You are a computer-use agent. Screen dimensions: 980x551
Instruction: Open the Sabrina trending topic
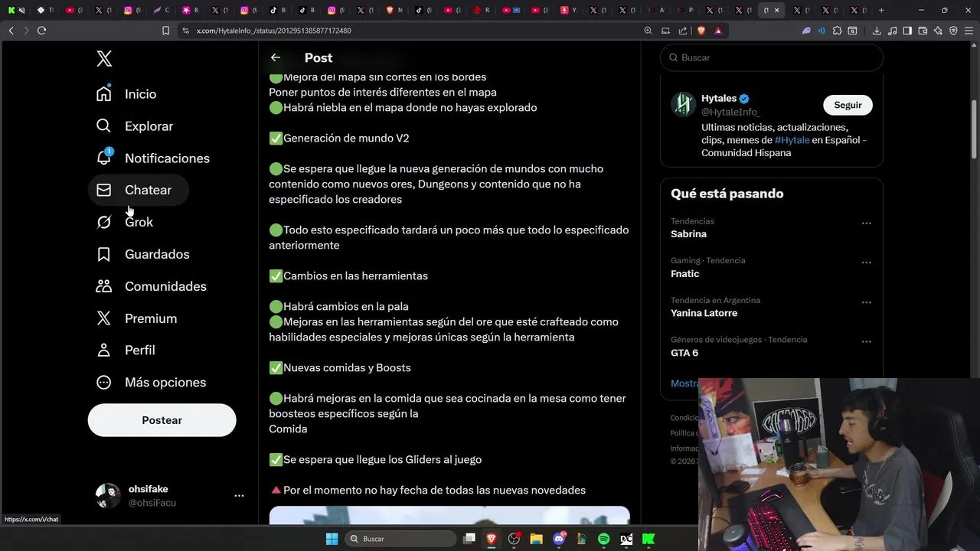click(688, 234)
